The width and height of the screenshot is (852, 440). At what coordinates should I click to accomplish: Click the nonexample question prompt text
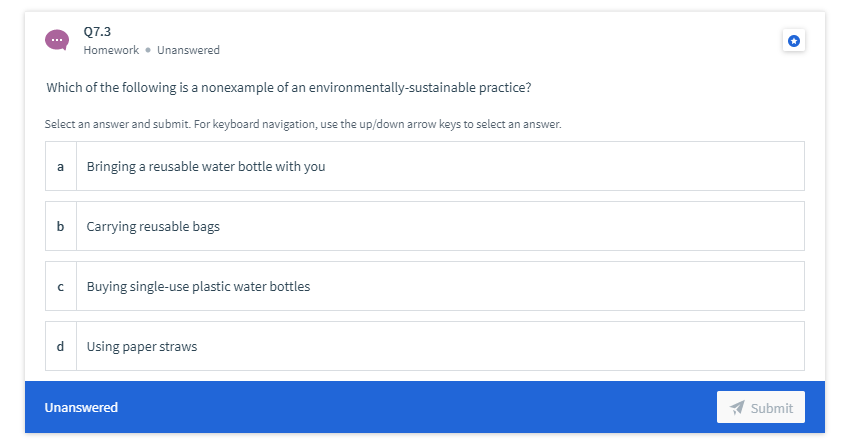(289, 87)
